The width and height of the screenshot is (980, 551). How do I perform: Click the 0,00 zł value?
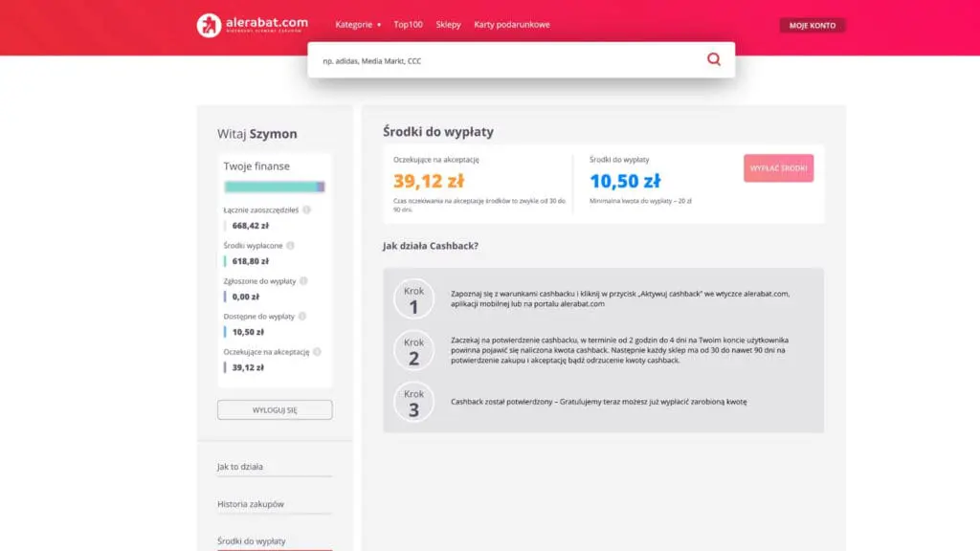point(246,297)
